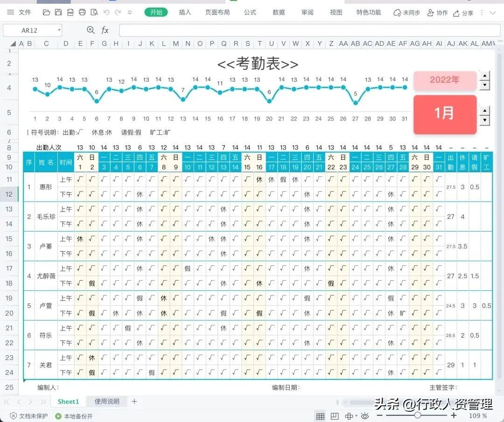Select the Export to PDF icon
Screen dimensions: 504x422
click(x=70, y=13)
